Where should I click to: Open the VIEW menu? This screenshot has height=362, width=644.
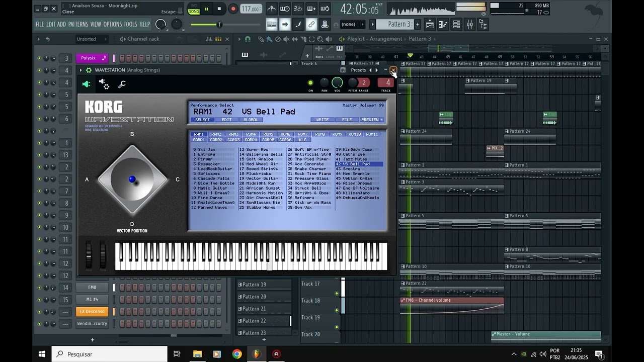coord(96,24)
